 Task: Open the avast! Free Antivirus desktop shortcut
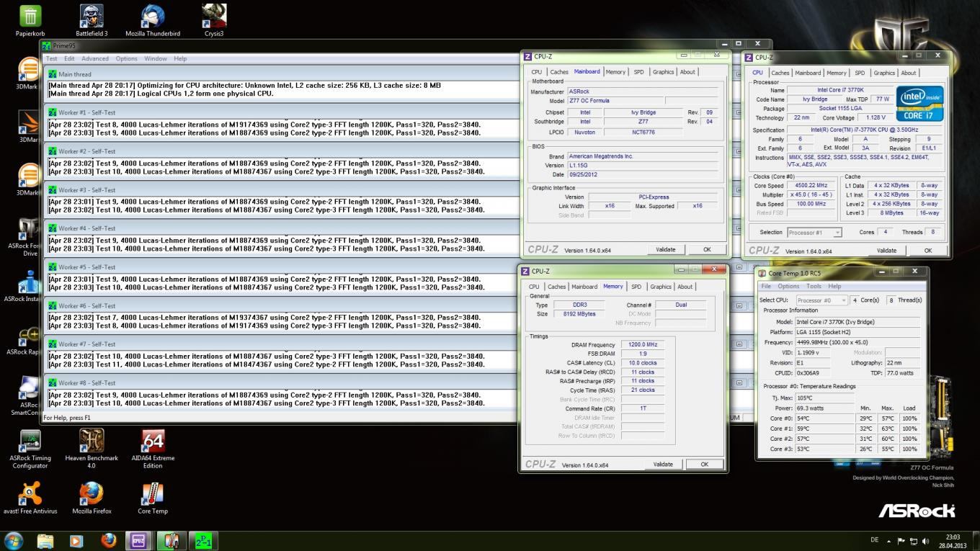[30, 498]
